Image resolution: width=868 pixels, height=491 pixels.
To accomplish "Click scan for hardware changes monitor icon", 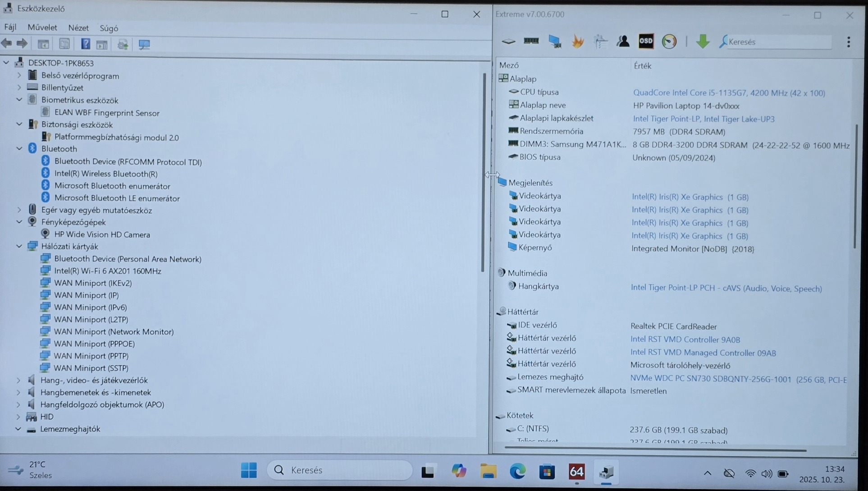I will pos(144,44).
